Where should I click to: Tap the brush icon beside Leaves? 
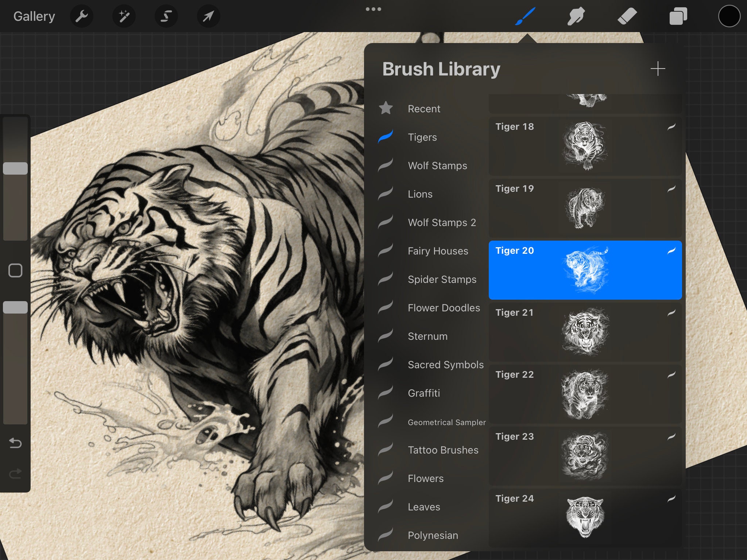click(386, 506)
